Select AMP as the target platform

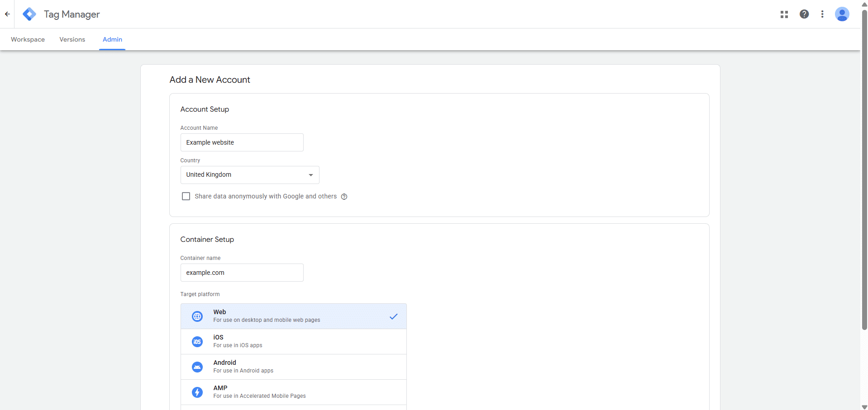[x=293, y=392]
